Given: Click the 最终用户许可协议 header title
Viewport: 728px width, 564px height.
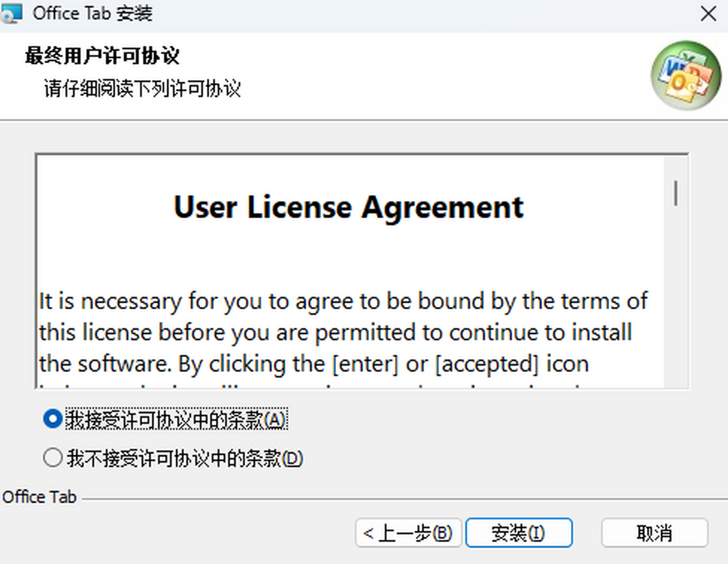Looking at the screenshot, I should [x=102, y=56].
